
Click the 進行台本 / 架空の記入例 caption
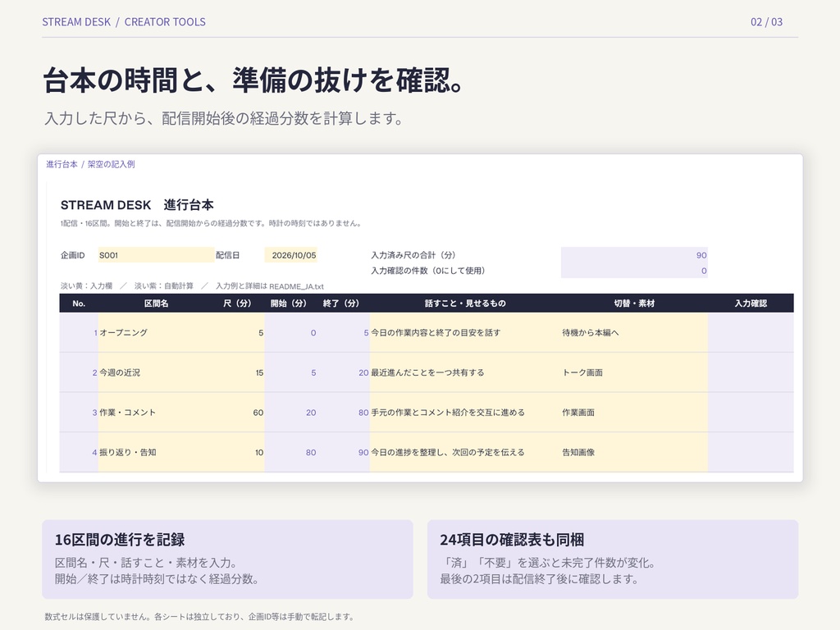(x=90, y=164)
